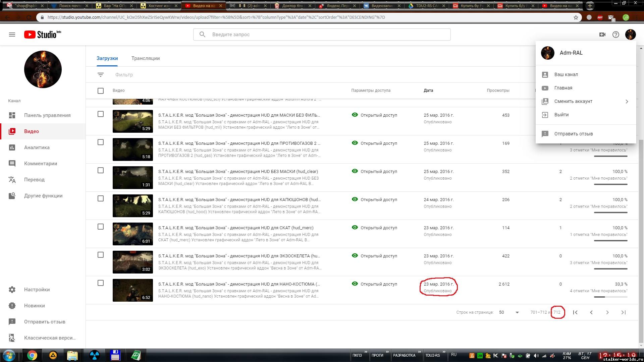
Task: Switch to Классическая версия
Action: [43, 338]
